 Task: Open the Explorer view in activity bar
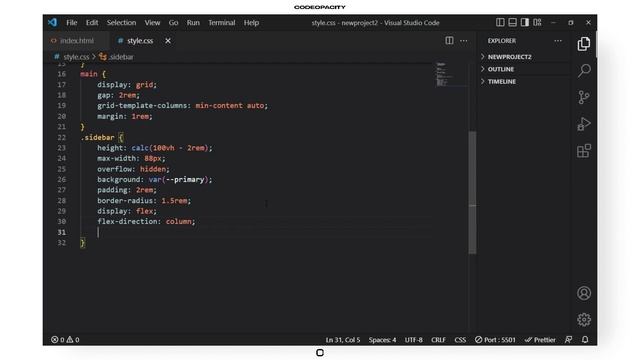coord(584,44)
